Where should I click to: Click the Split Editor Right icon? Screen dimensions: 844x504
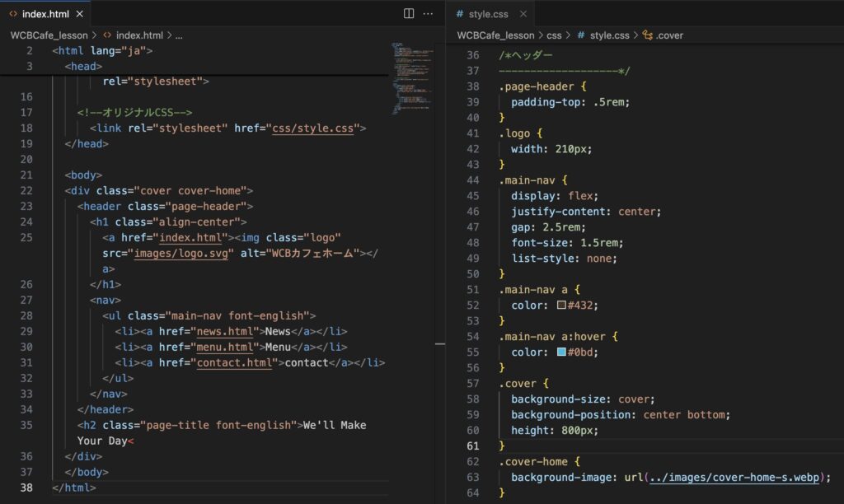(409, 13)
